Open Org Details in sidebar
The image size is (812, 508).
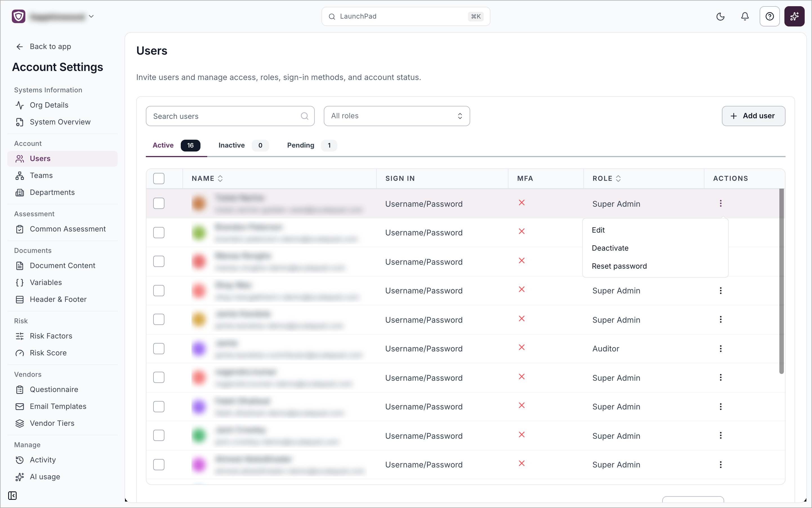pos(63,105)
